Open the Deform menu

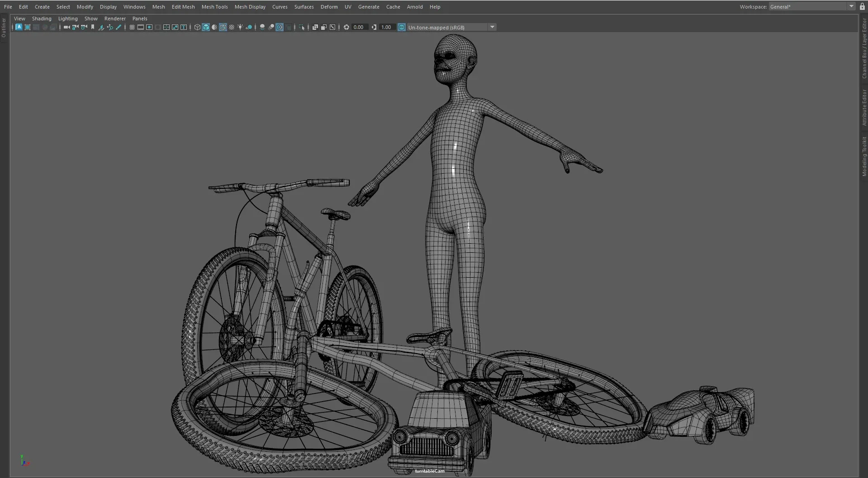(329, 7)
